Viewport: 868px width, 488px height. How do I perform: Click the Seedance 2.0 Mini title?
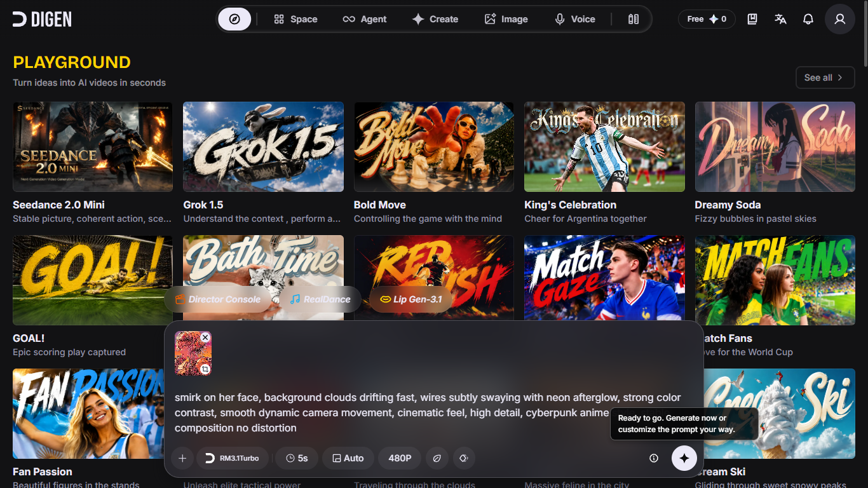click(58, 205)
